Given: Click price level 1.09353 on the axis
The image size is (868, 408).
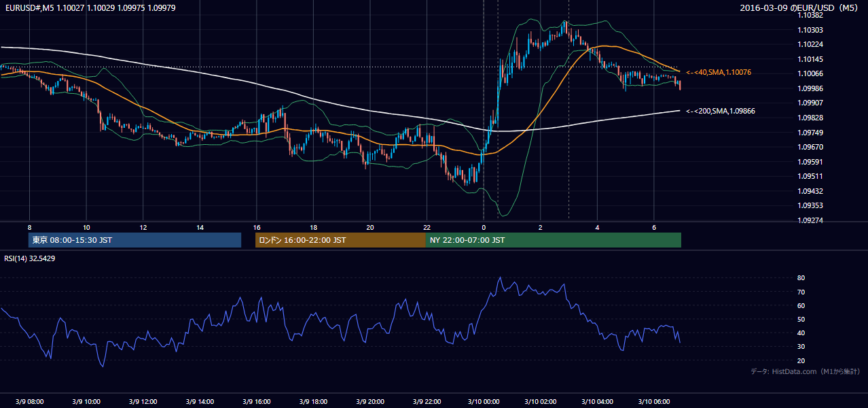Looking at the screenshot, I should [x=811, y=205].
